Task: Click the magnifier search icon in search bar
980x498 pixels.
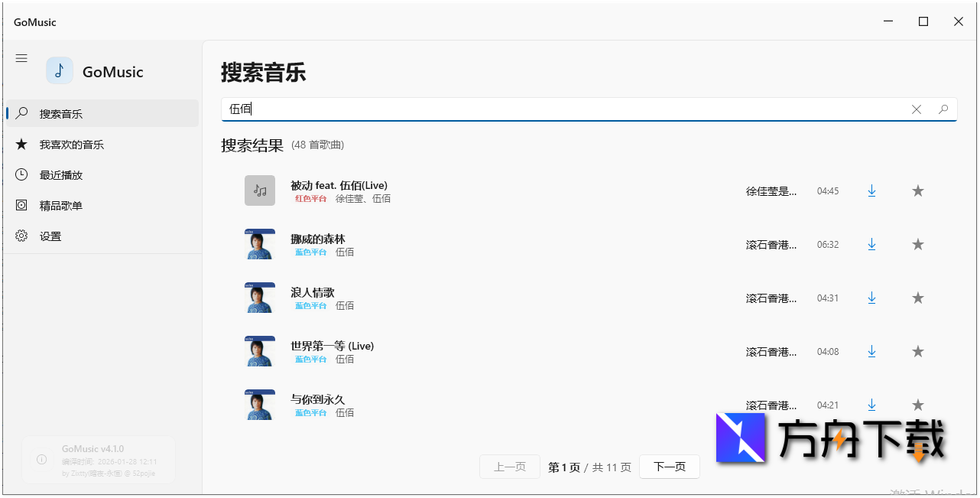Action: pyautogui.click(x=943, y=109)
